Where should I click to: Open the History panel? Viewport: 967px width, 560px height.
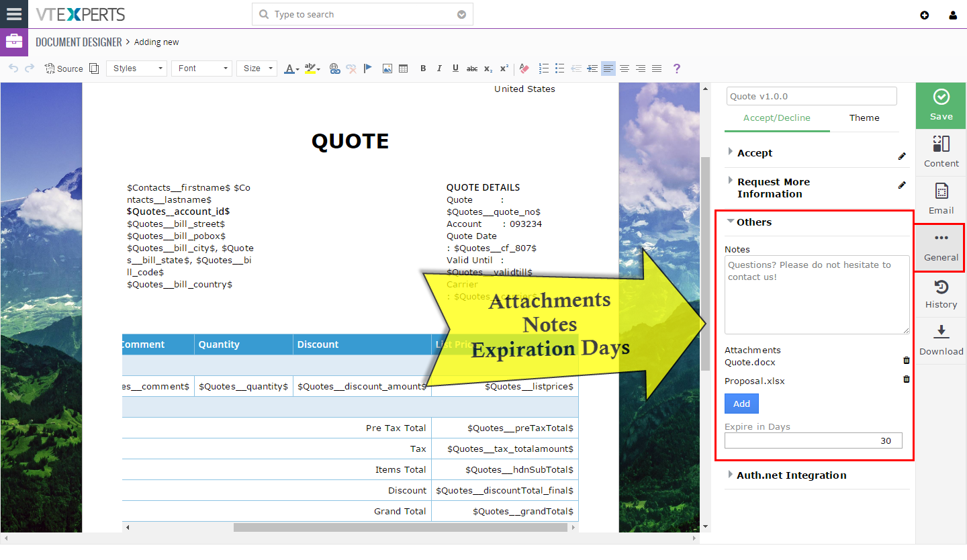point(941,294)
